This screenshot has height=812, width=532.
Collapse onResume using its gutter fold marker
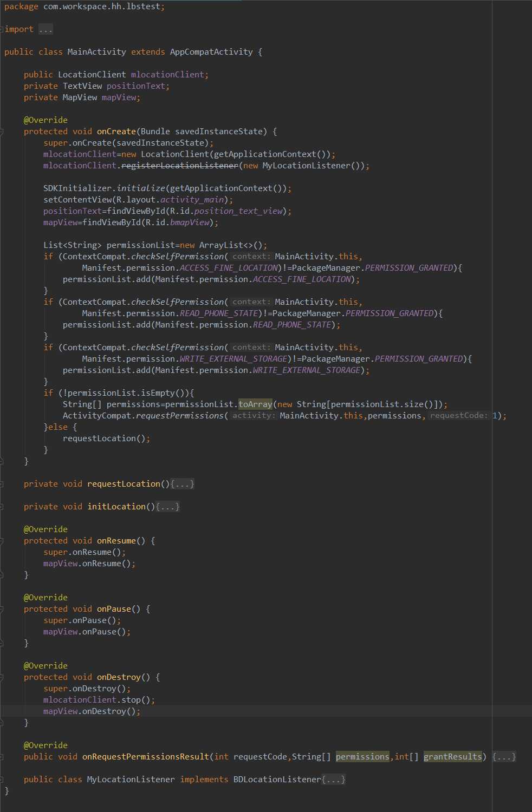pyautogui.click(x=2, y=541)
